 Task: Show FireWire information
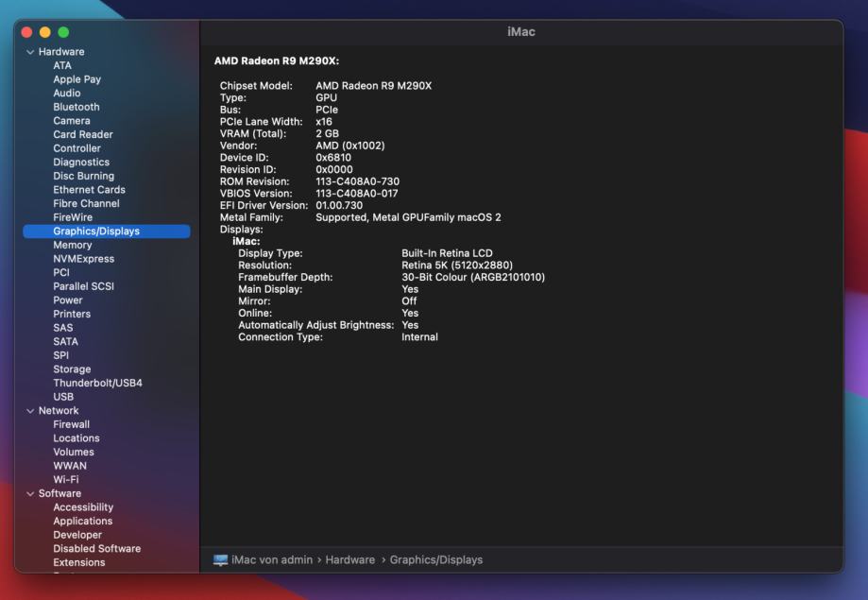click(x=73, y=217)
